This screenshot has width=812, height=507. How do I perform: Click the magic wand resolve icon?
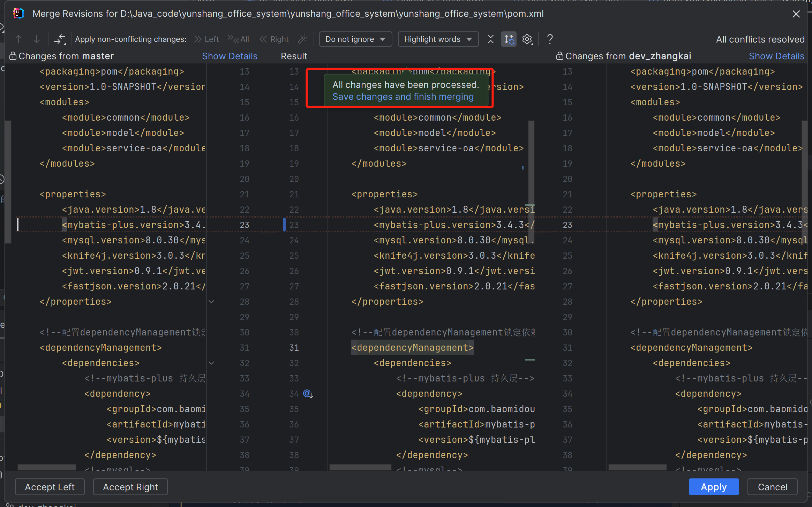coord(302,39)
